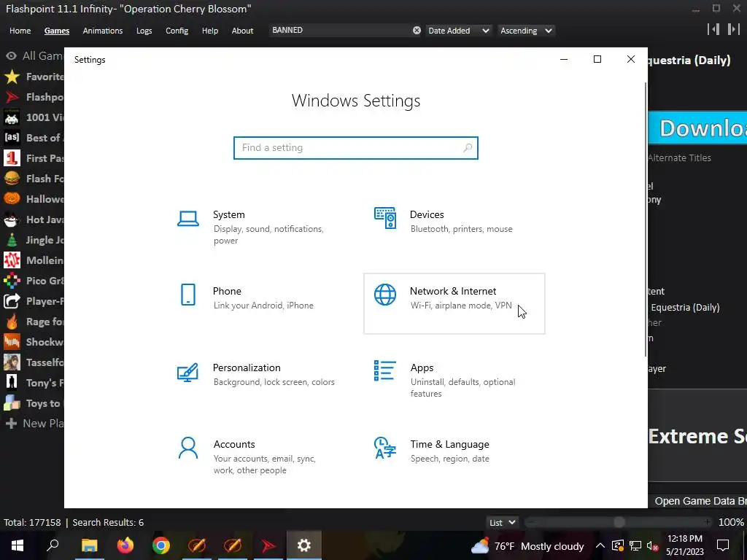Open File Explorer from taskbar
The width and height of the screenshot is (747, 560).
point(89,545)
